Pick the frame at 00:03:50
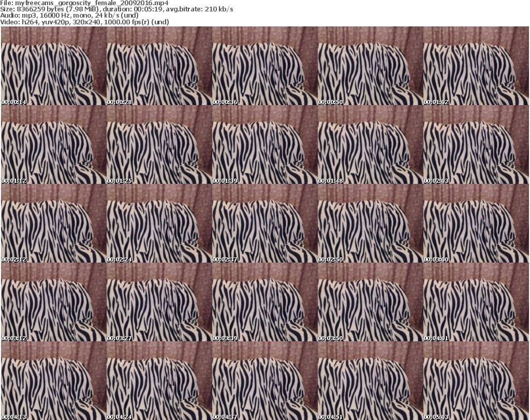The height and width of the screenshot is (420, 530). point(370,302)
